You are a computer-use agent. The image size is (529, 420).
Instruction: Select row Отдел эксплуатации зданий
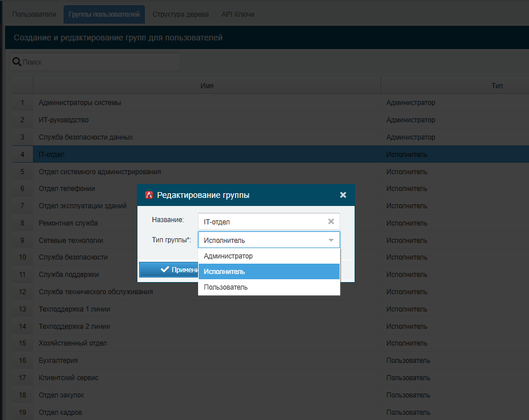(x=271, y=205)
